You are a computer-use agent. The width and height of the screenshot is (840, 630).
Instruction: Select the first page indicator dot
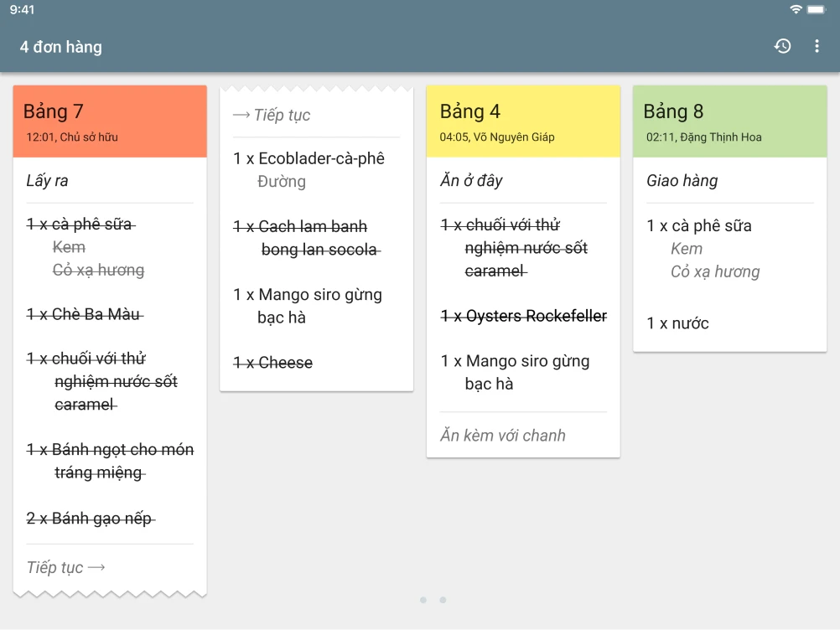tap(423, 600)
